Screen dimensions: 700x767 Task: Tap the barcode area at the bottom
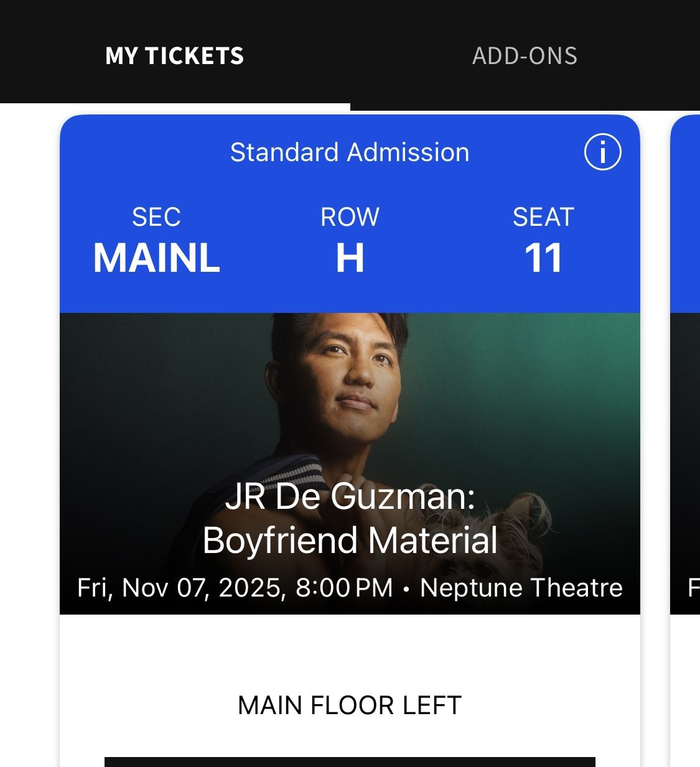coord(350,760)
